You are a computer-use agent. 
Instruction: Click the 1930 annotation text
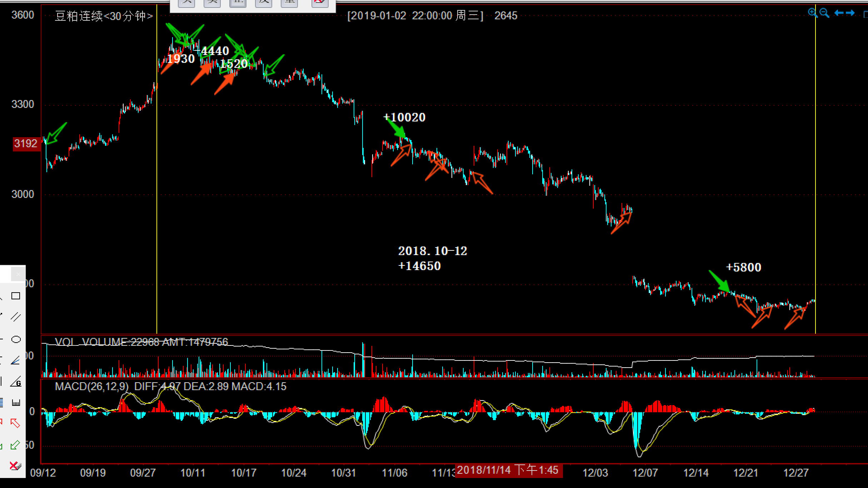pyautogui.click(x=180, y=59)
